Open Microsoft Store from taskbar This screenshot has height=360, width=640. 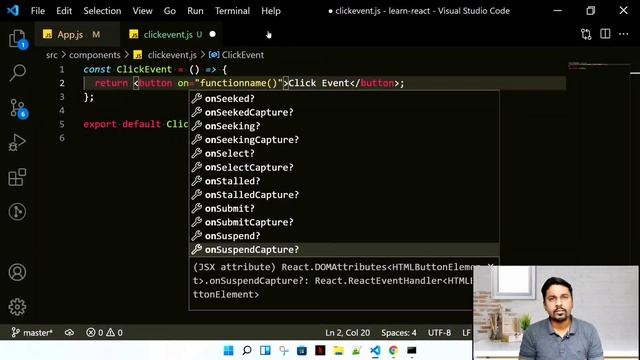click(302, 350)
